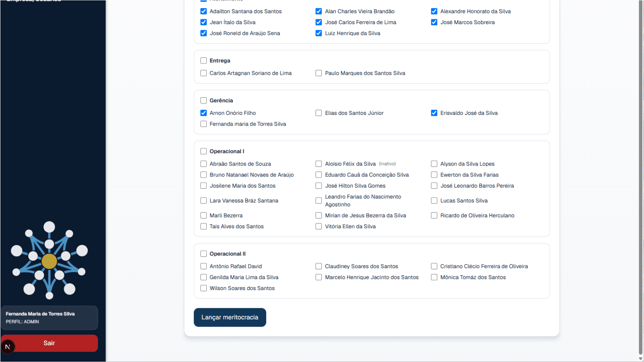Check the Gerência group checkbox
This screenshot has width=644, height=362.
[204, 100]
